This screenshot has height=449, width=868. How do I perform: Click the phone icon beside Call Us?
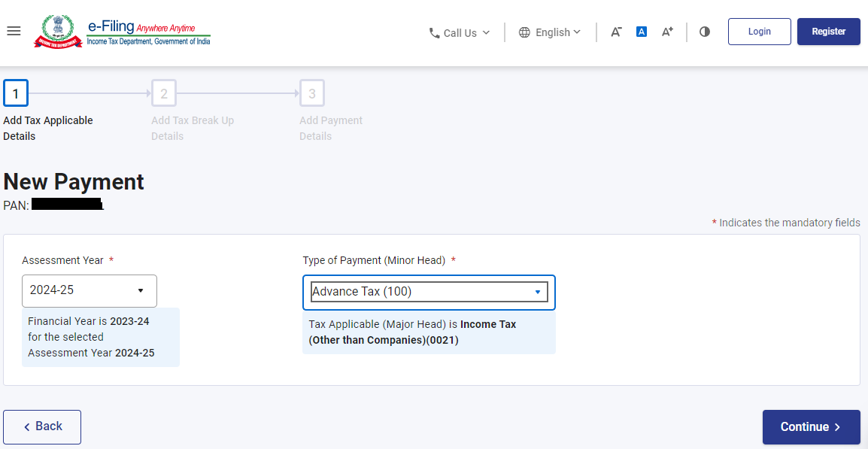pos(434,33)
